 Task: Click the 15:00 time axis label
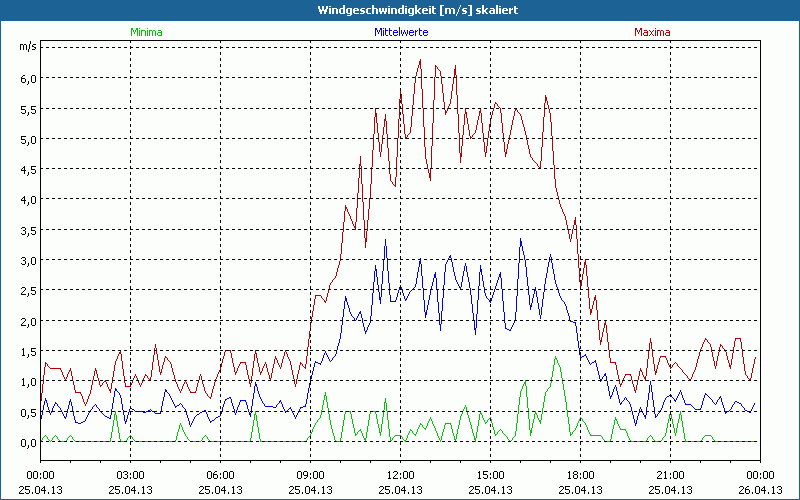490,476
